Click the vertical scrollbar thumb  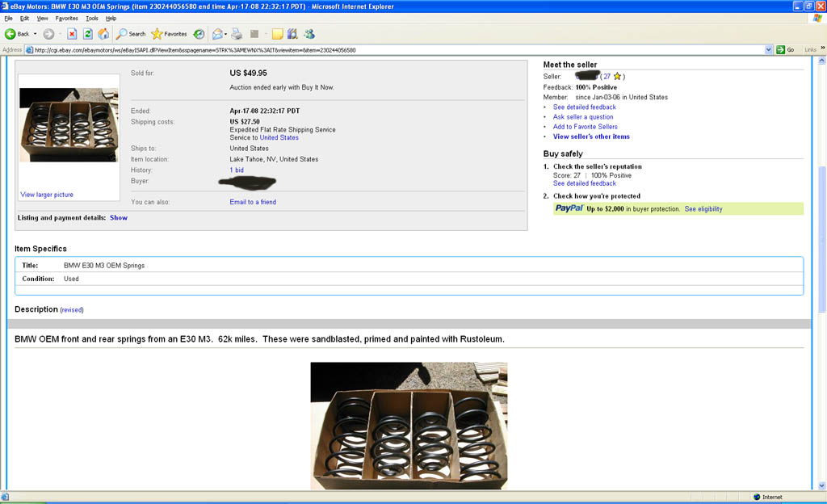822,238
